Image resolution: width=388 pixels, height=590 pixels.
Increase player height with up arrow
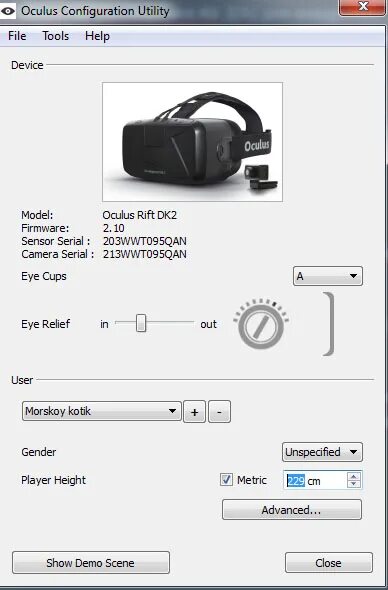(354, 476)
